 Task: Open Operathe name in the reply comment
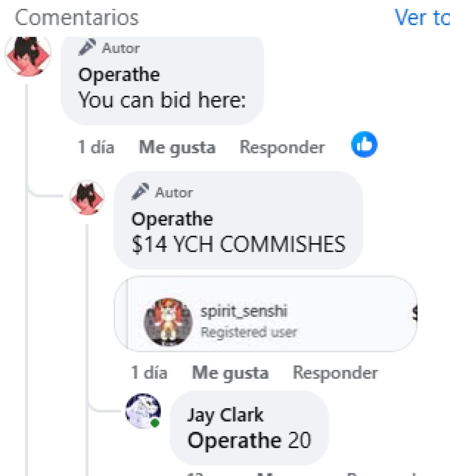point(172,219)
